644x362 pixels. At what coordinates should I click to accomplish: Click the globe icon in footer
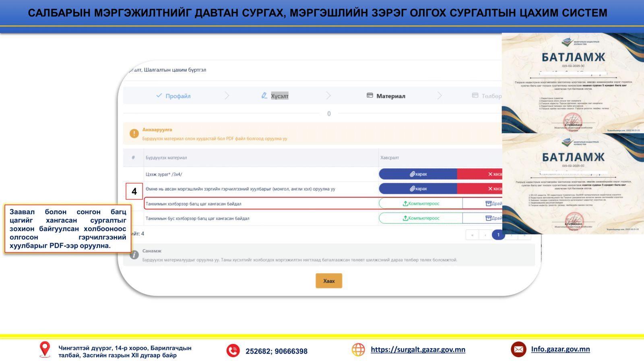coord(358,350)
